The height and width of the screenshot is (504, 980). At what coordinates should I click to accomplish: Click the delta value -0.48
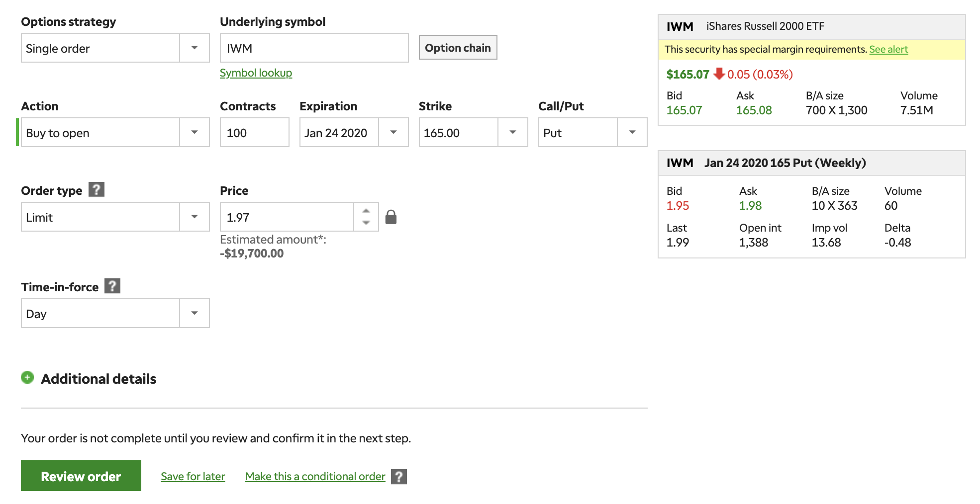tap(897, 243)
